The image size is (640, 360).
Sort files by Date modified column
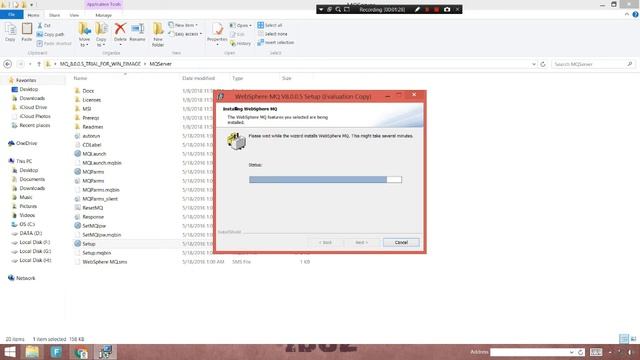(x=198, y=78)
